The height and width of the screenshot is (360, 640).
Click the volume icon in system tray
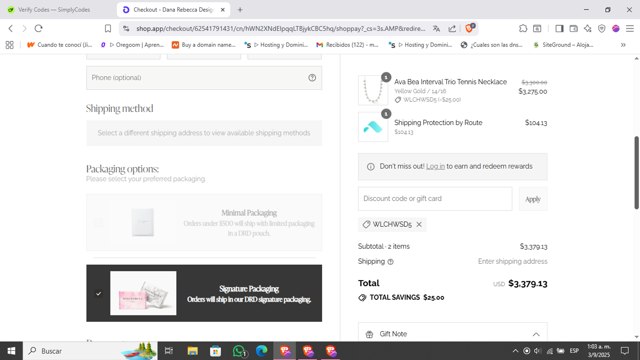[x=538, y=351]
